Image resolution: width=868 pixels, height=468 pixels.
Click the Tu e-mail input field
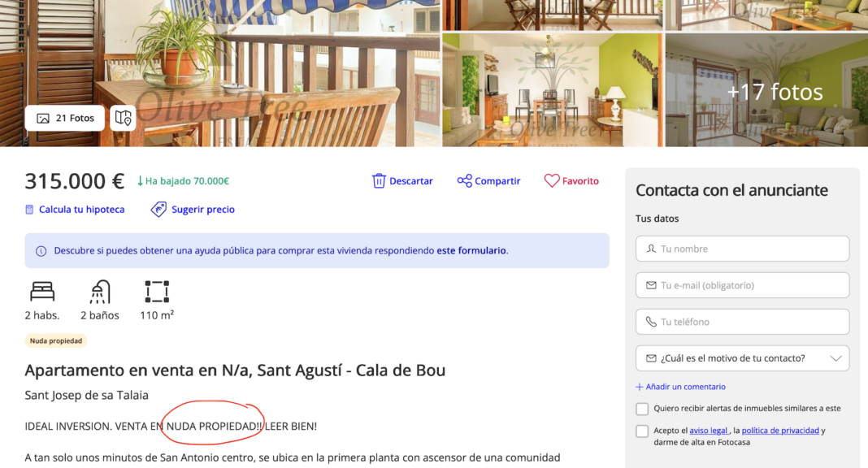[x=742, y=285]
